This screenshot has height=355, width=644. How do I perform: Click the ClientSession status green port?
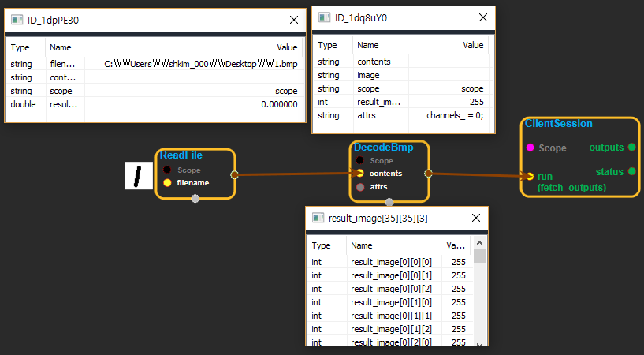click(x=631, y=171)
